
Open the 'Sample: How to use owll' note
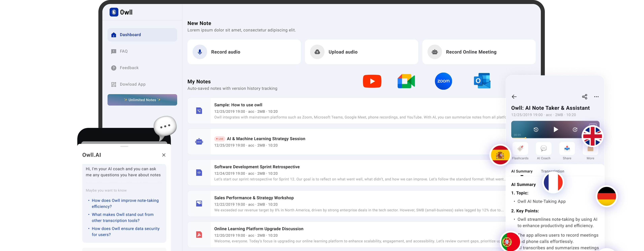[x=346, y=111]
